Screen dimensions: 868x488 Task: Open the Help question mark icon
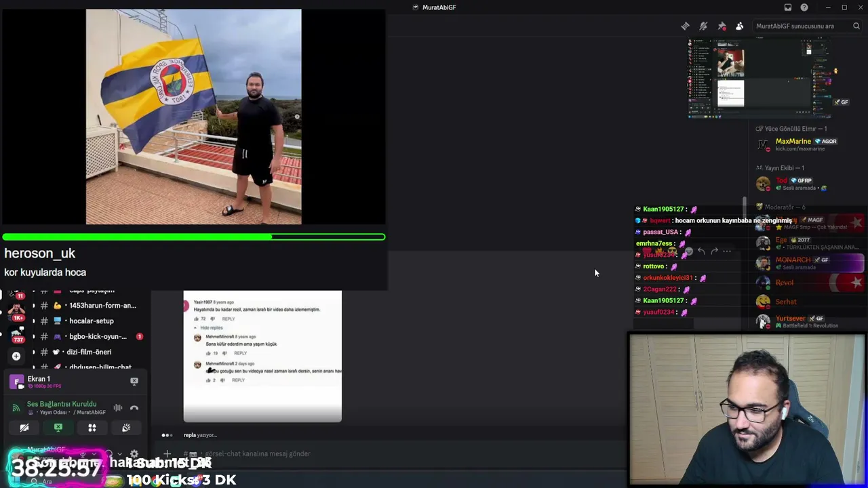point(804,7)
